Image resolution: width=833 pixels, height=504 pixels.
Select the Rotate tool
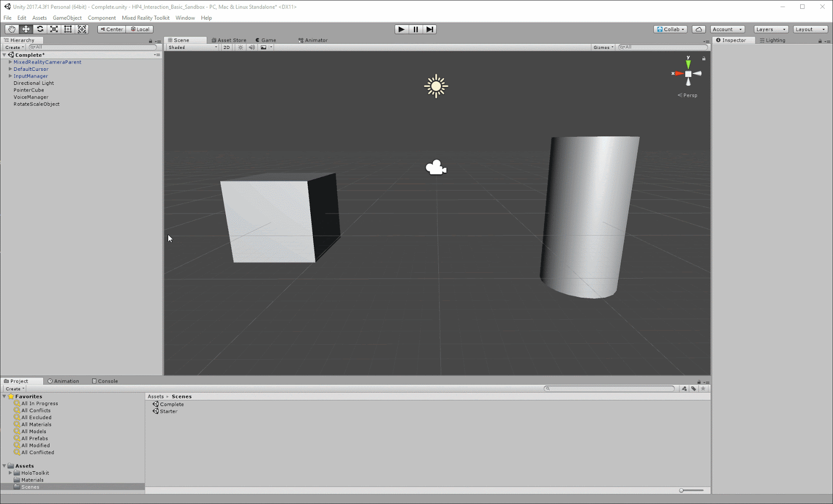coord(40,29)
